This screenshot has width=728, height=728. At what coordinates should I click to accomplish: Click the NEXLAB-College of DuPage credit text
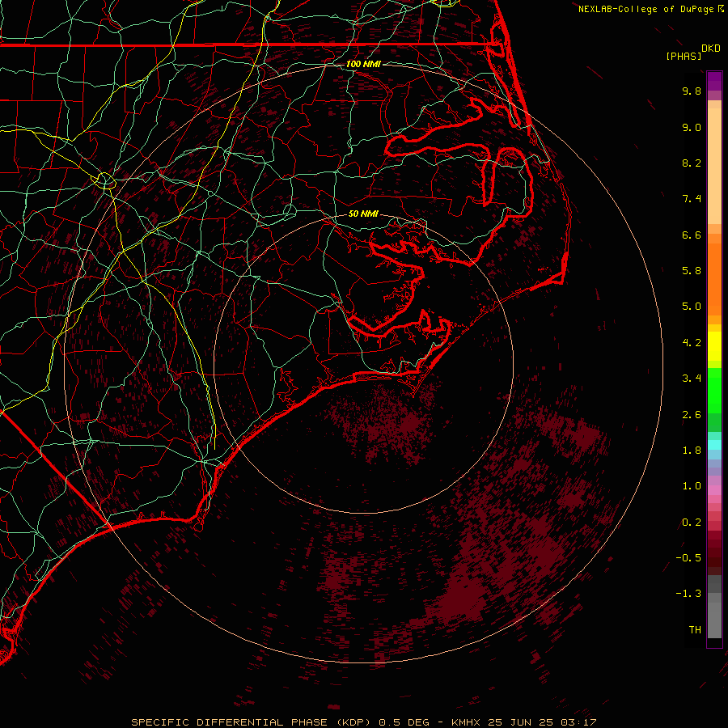click(647, 9)
